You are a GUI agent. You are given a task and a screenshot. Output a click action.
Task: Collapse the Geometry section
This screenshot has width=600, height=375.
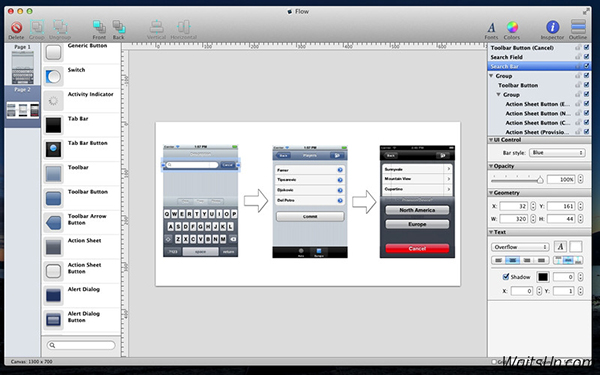point(491,193)
